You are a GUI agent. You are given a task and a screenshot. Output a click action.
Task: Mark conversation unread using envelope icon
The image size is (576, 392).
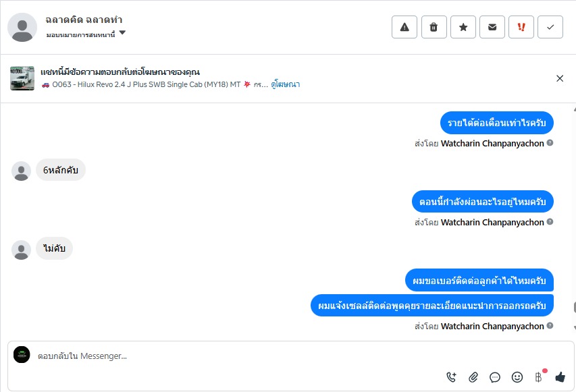492,27
